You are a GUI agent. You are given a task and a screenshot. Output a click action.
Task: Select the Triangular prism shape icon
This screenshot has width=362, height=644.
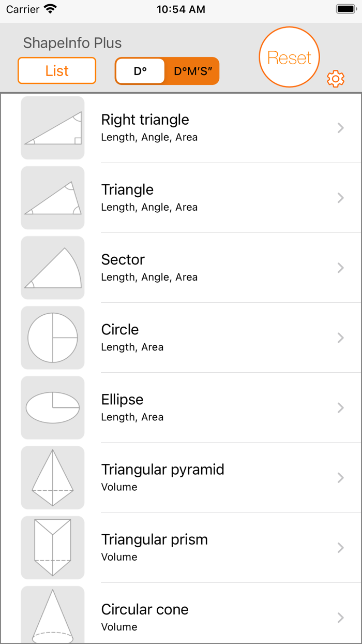[x=52, y=547]
